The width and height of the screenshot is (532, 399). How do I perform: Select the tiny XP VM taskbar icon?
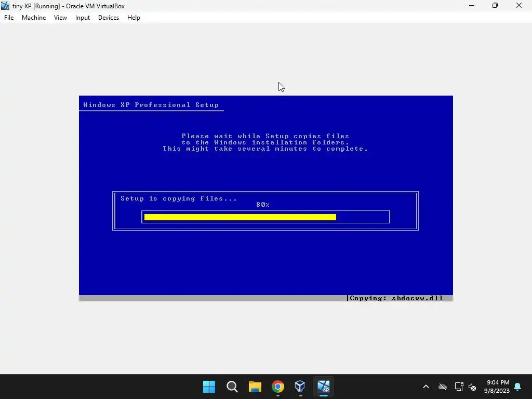pos(323,387)
